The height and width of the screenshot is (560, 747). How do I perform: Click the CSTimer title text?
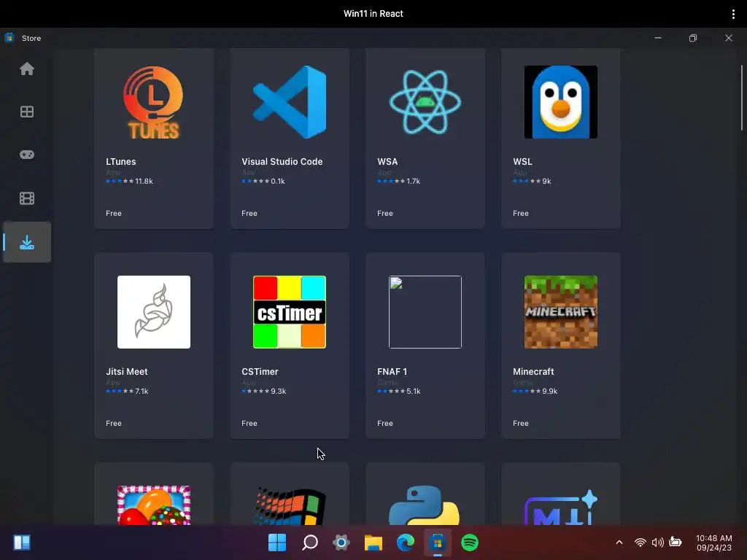(x=260, y=371)
